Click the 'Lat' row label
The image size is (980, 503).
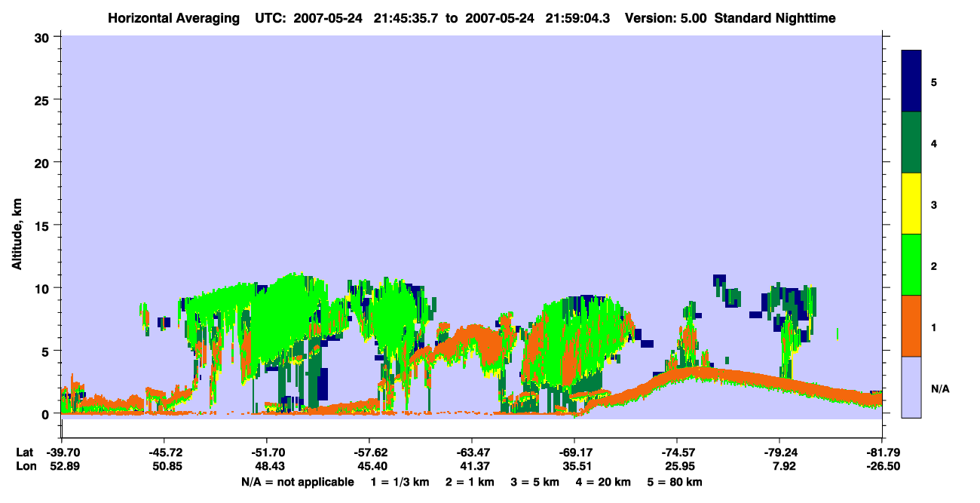(x=24, y=452)
